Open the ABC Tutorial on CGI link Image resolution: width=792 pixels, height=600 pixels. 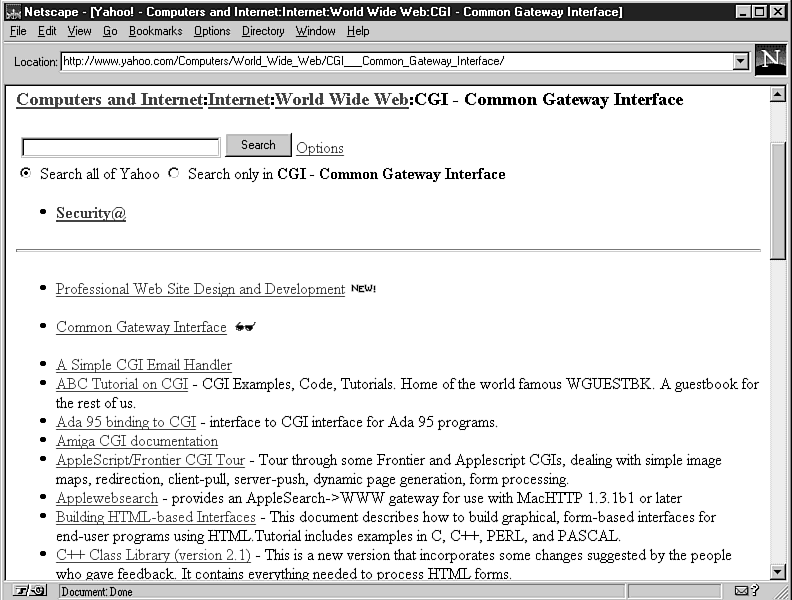pos(122,384)
